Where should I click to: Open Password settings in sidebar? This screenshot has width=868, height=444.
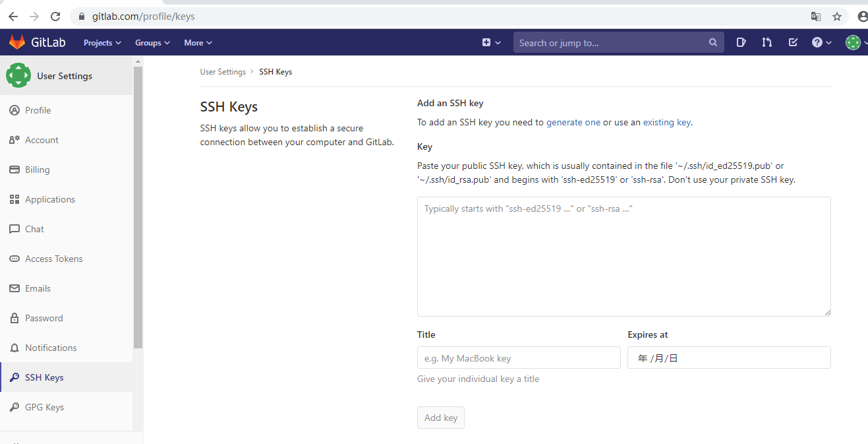click(x=67, y=318)
